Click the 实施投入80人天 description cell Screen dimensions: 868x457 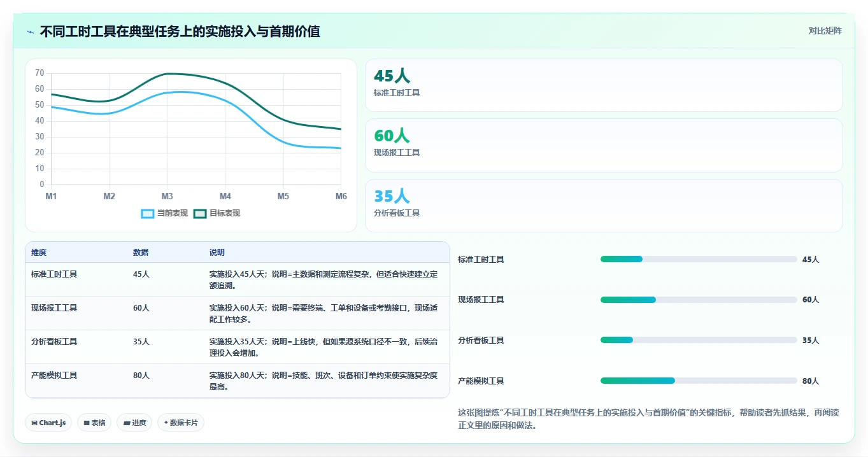[324, 381]
